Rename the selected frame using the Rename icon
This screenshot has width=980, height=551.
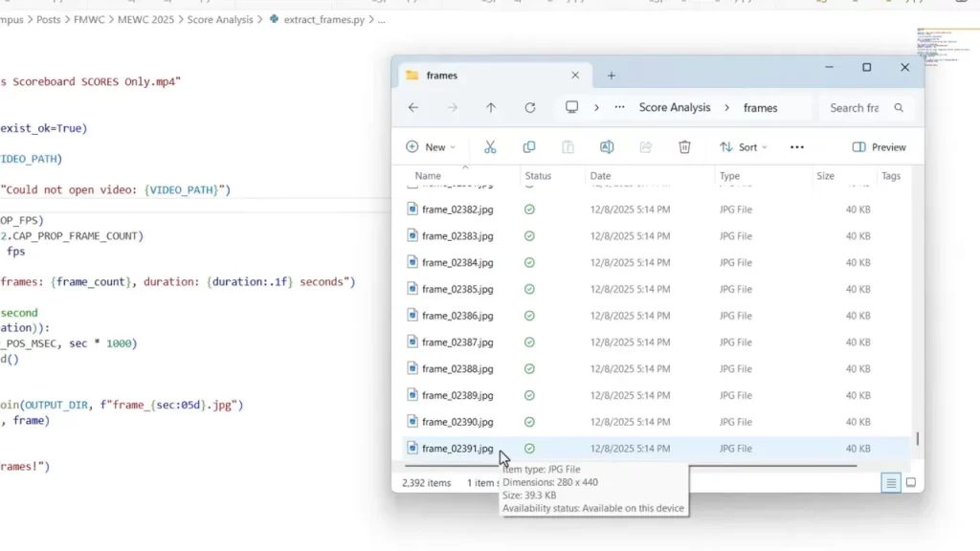click(607, 146)
